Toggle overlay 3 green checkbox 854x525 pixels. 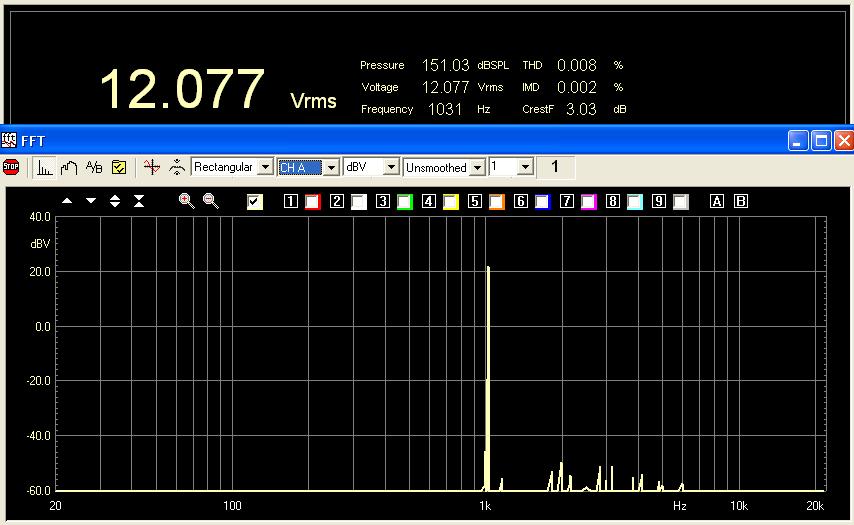(x=405, y=202)
